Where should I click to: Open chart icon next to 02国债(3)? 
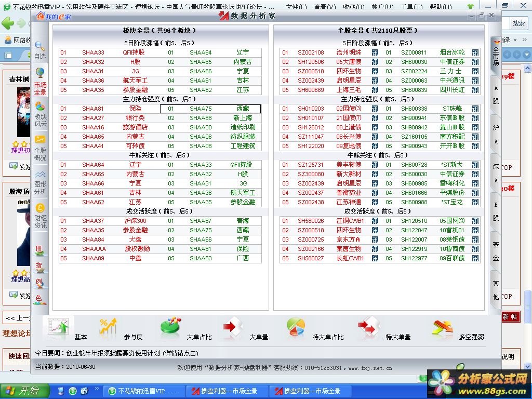375,109
